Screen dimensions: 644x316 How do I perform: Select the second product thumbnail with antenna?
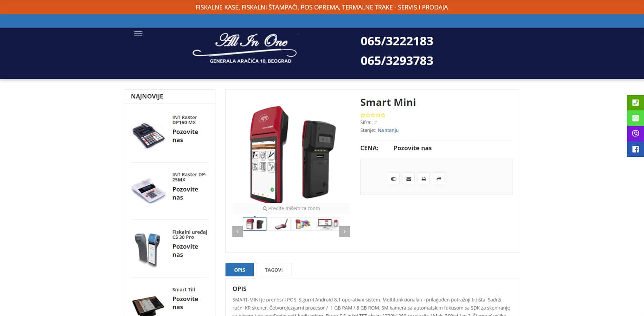point(279,224)
